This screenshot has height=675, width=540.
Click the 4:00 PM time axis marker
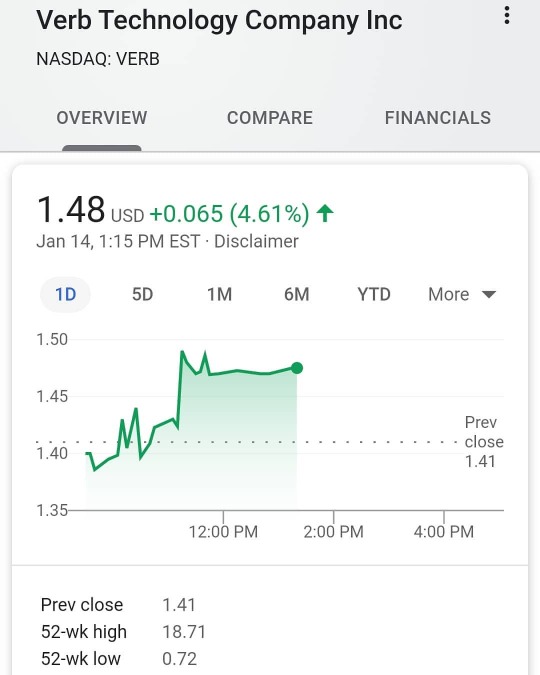click(x=444, y=532)
